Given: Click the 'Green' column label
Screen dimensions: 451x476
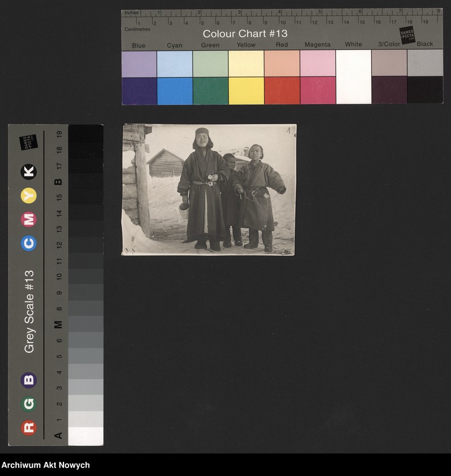Looking at the screenshot, I should click(x=210, y=45).
